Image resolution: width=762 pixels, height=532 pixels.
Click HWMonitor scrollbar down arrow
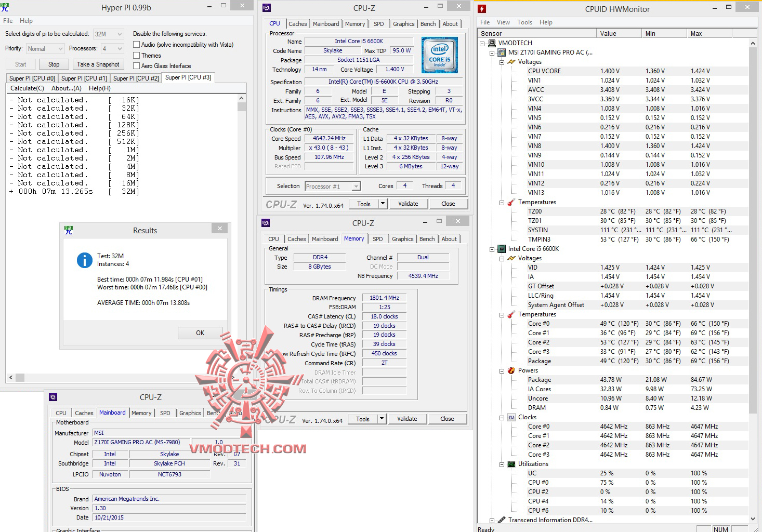753,518
